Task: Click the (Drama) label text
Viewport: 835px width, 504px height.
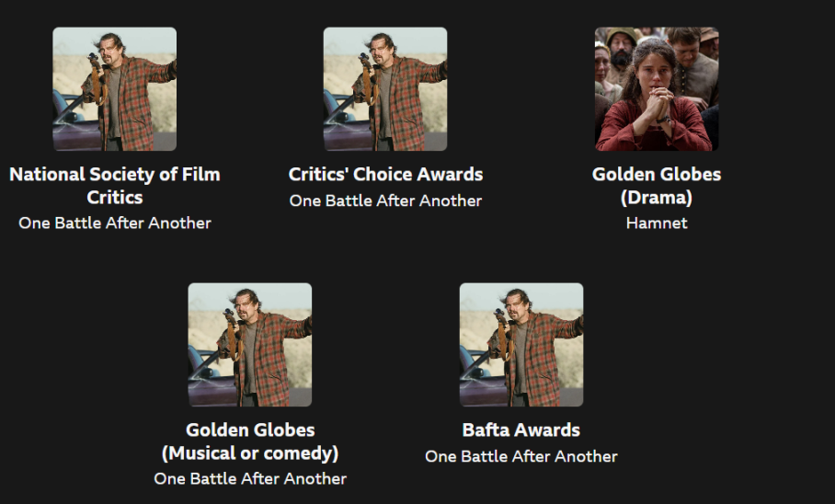Action: click(x=657, y=198)
